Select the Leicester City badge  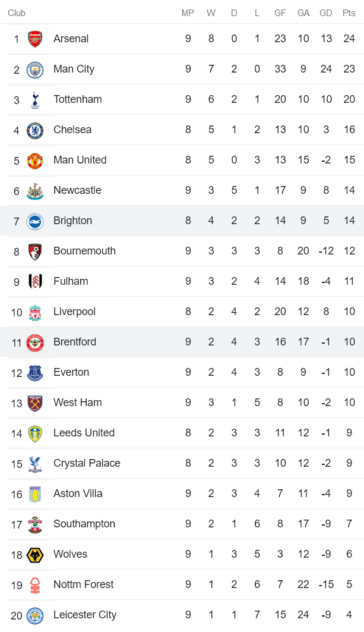click(x=35, y=615)
